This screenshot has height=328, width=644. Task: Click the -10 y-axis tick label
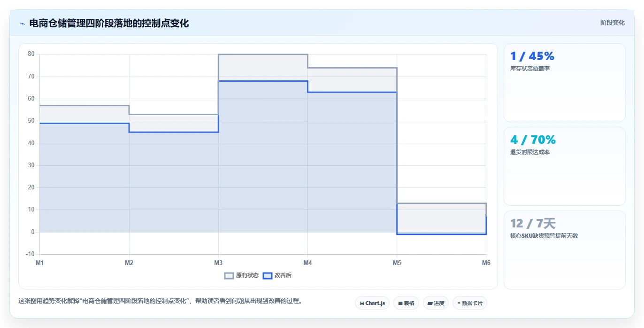(x=30, y=254)
